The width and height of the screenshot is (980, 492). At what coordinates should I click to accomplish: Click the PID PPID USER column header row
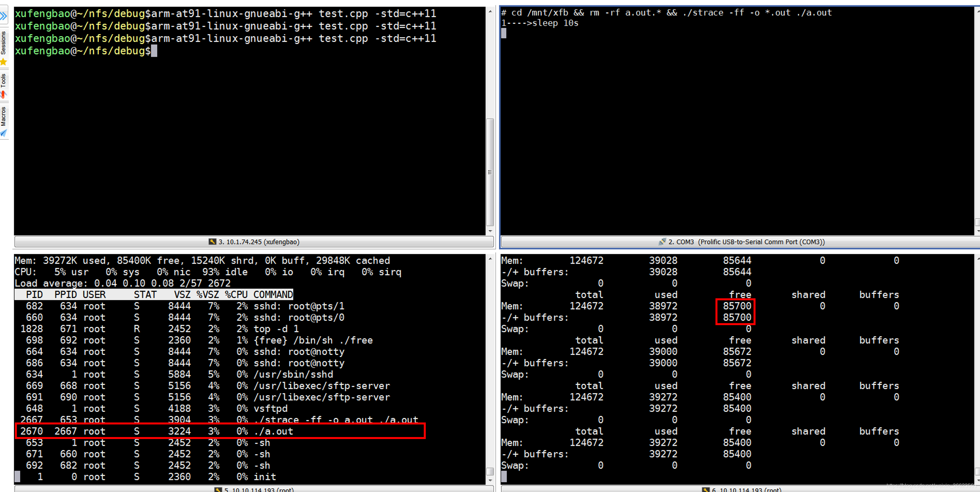[x=154, y=295]
